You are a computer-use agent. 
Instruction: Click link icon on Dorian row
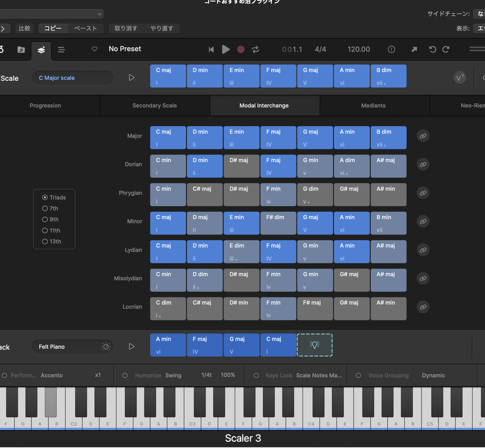point(423,165)
